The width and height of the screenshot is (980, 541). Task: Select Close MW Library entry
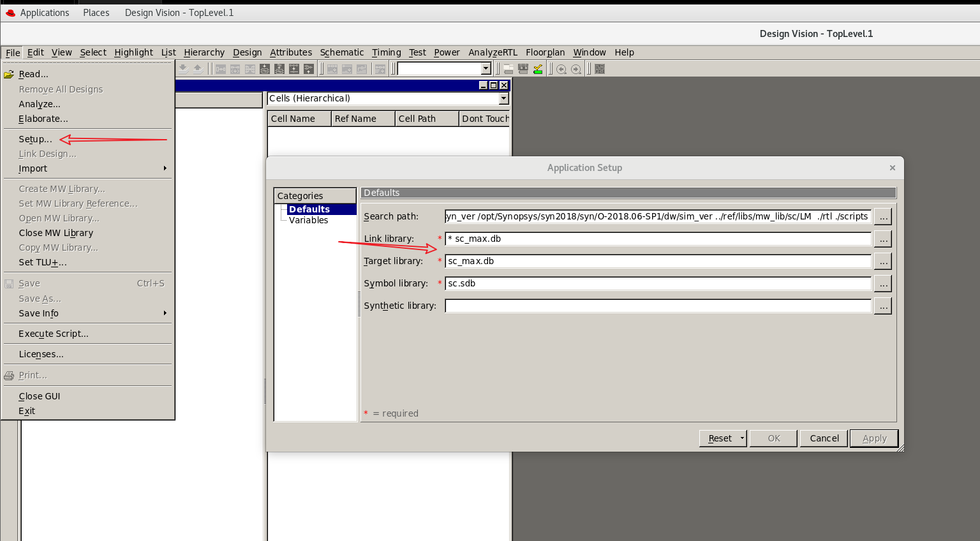[x=56, y=233]
